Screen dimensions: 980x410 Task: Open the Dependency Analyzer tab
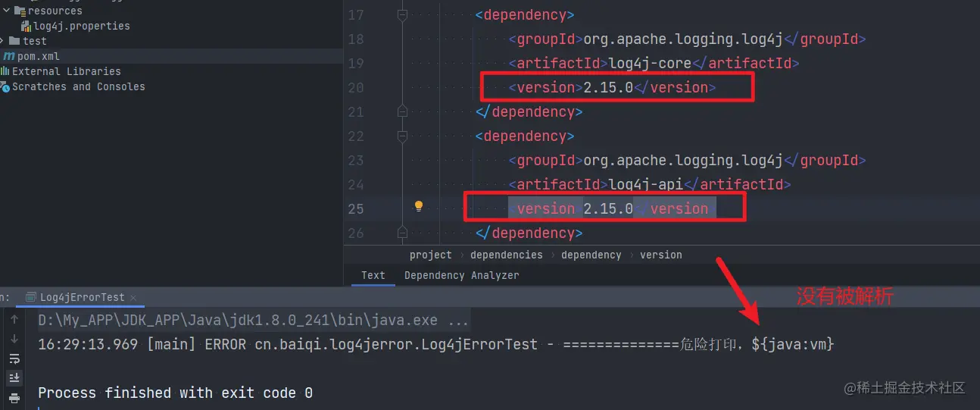click(462, 275)
